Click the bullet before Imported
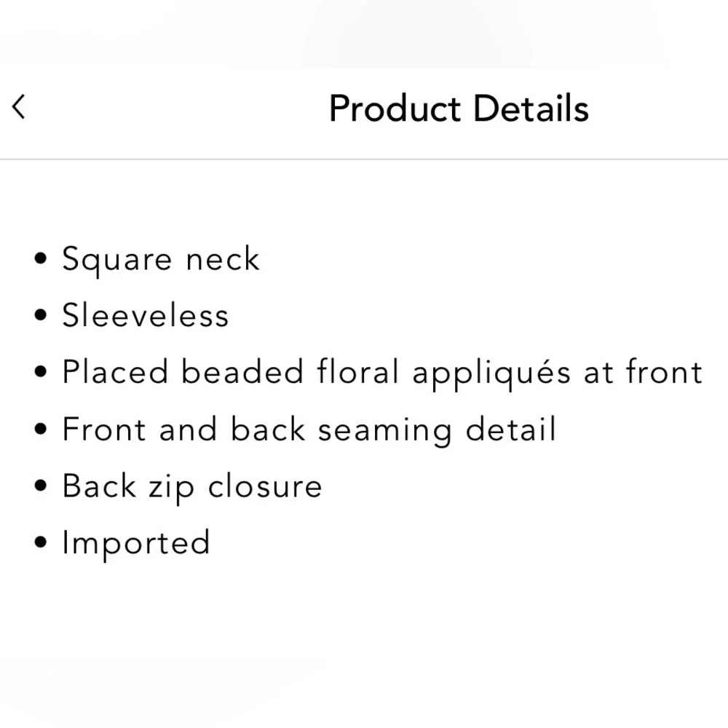The width and height of the screenshot is (728, 728). point(41,543)
